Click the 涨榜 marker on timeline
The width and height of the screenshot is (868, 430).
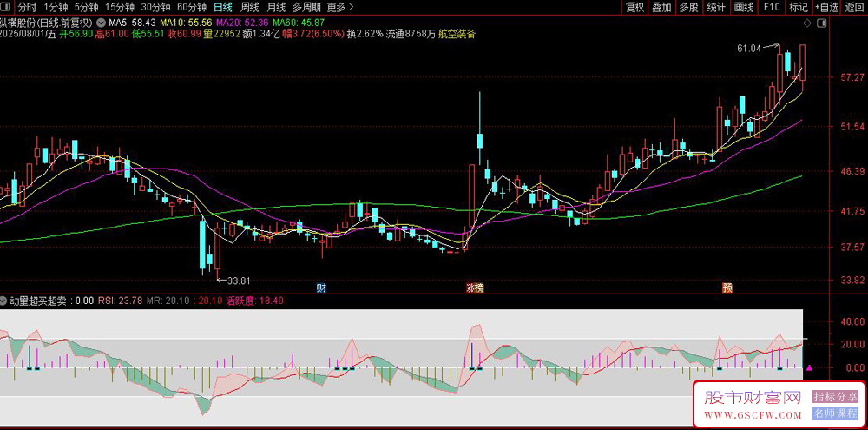(475, 288)
